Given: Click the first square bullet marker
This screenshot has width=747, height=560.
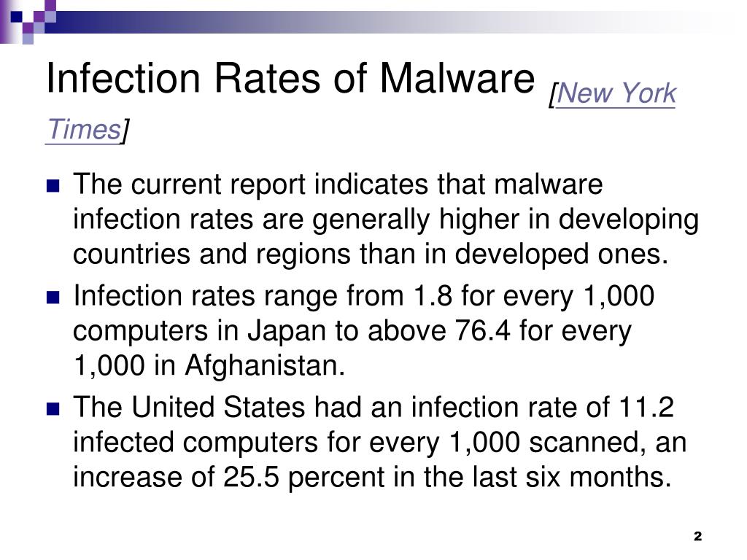Looking at the screenshot, I should 53,185.
